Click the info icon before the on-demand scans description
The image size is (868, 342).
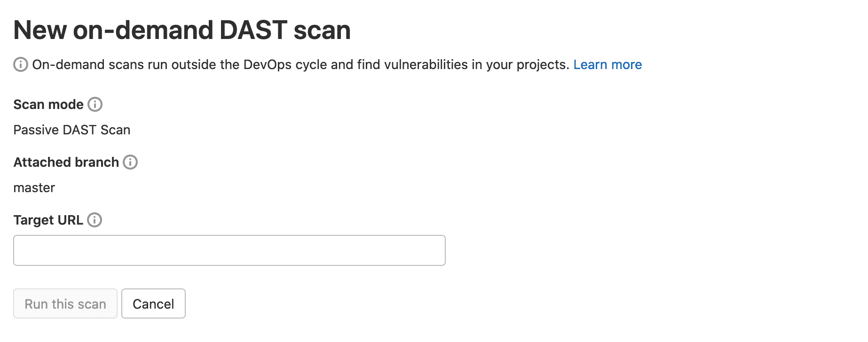click(x=21, y=63)
